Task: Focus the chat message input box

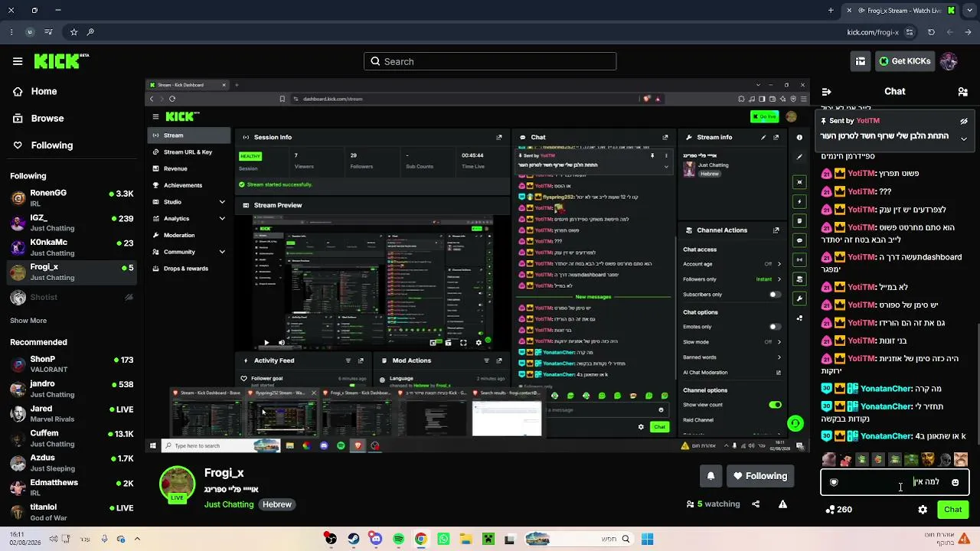Action: (x=894, y=482)
